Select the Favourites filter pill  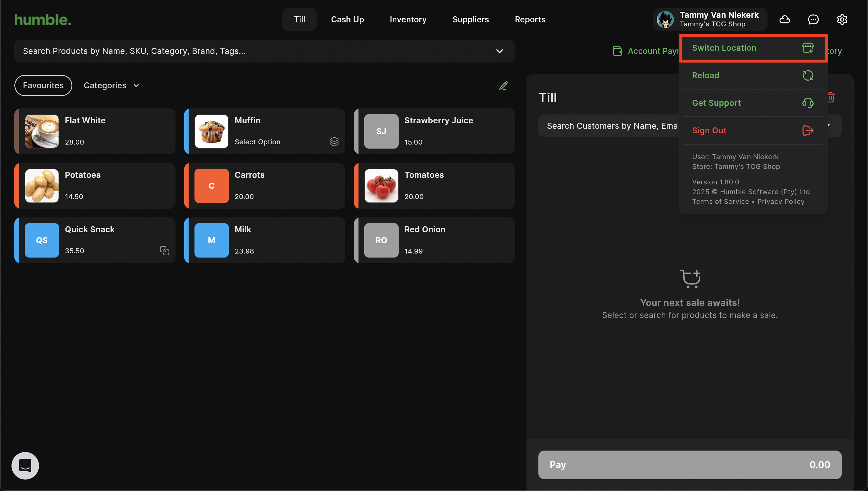click(43, 86)
